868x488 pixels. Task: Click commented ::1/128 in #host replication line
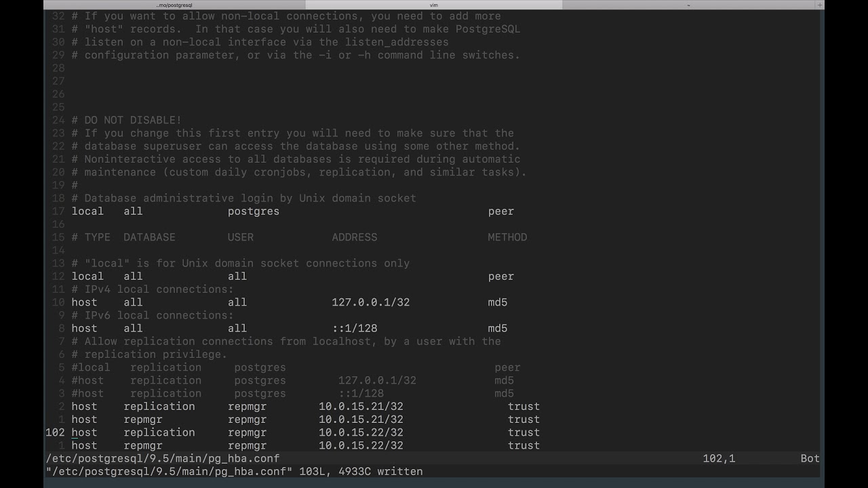[x=361, y=393]
